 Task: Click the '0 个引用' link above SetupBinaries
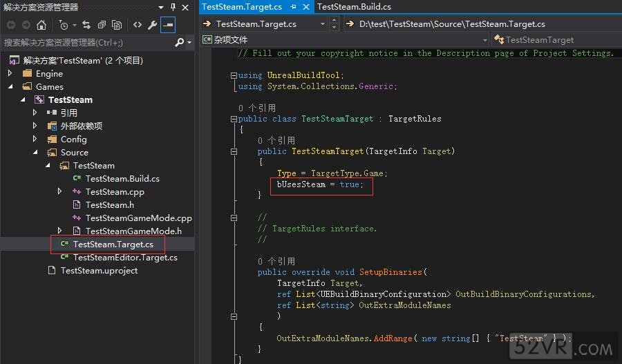[276, 261]
